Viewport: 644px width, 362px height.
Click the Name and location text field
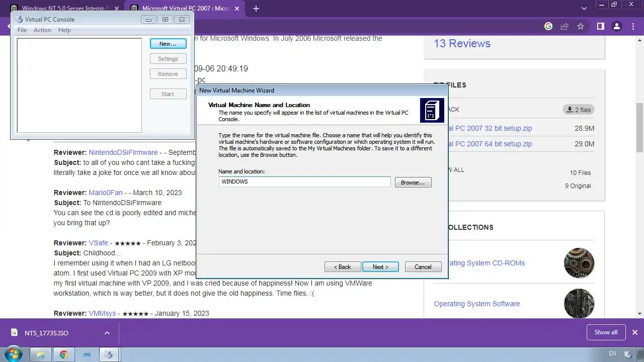305,182
